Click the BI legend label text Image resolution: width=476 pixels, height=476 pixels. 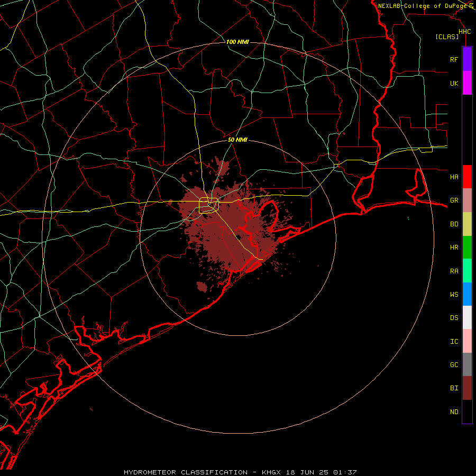click(454, 388)
